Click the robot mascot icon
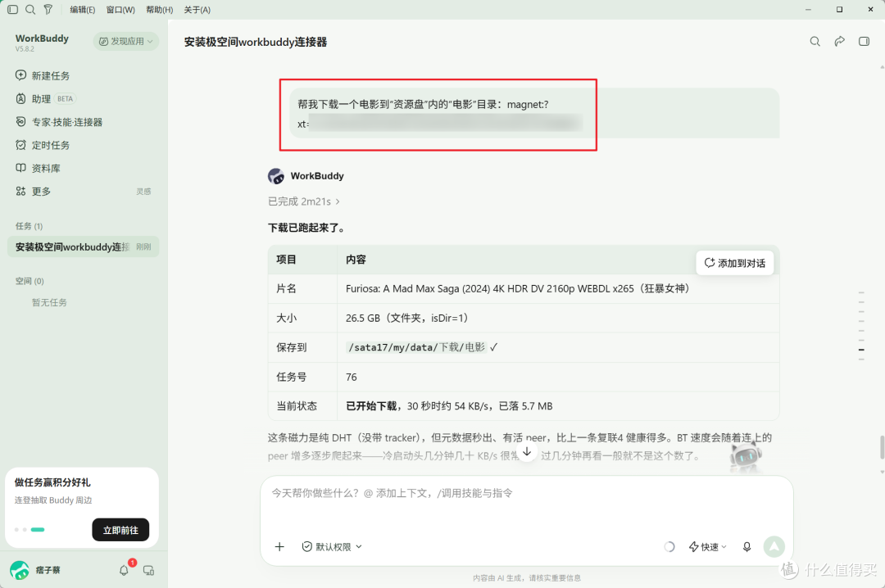 (745, 456)
